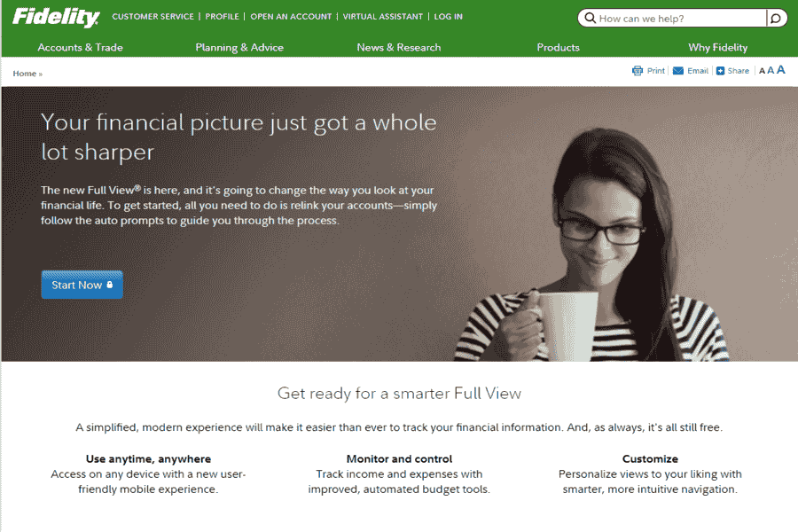
Task: Select the largest text size A
Action: click(780, 70)
